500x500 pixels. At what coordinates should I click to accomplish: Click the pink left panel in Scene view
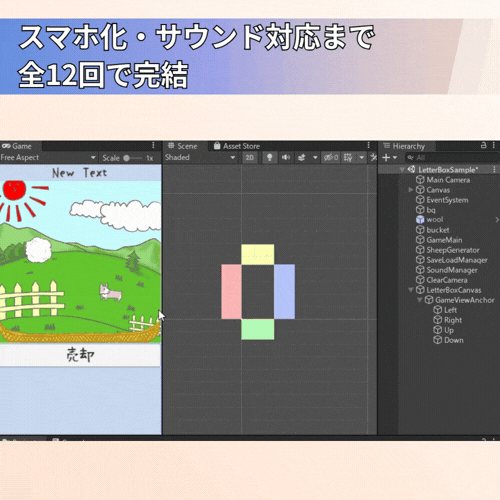tap(231, 292)
